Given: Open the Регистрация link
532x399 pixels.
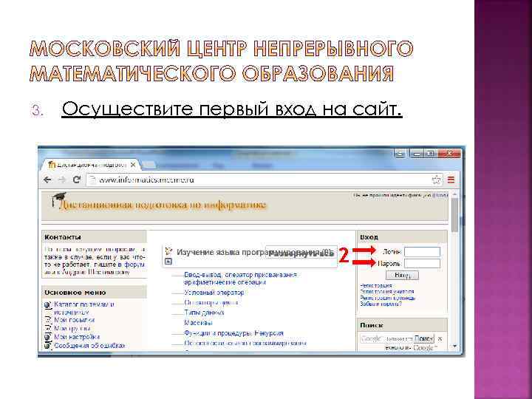Looking at the screenshot, I should 376,286.
